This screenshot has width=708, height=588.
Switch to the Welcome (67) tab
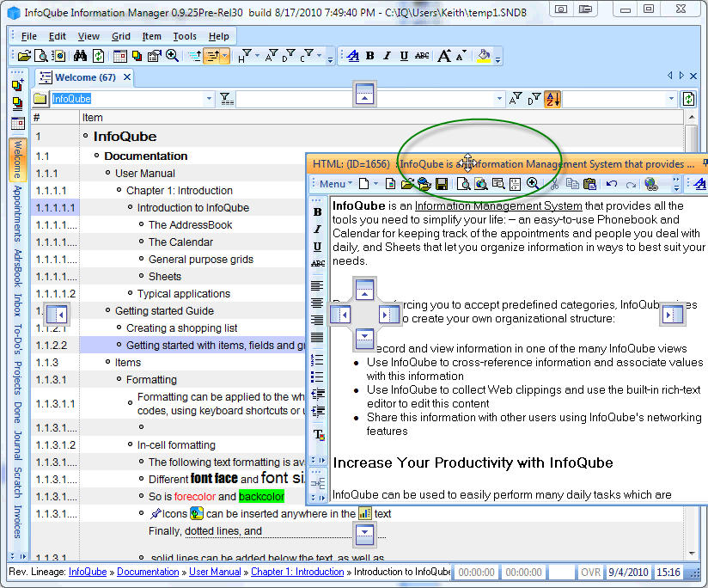pos(85,77)
